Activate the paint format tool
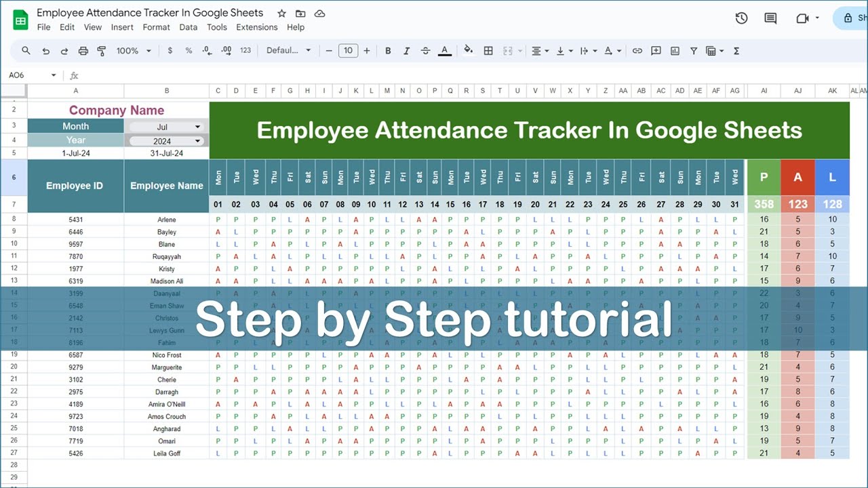The width and height of the screenshot is (868, 488). point(102,51)
